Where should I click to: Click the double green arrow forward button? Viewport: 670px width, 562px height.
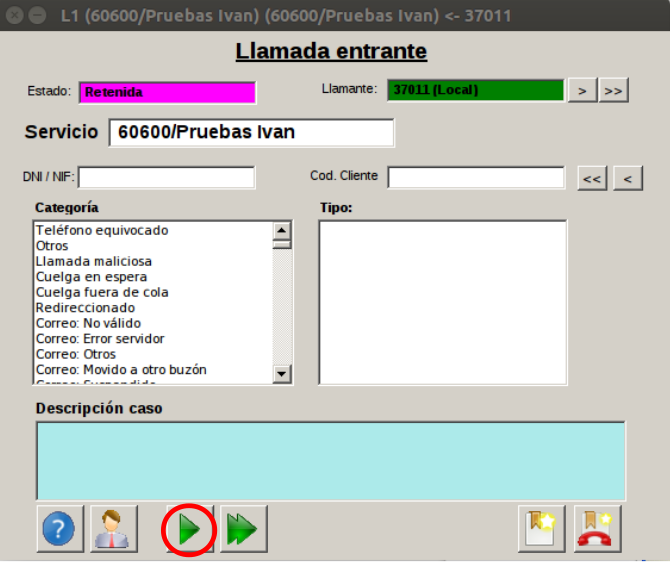(x=244, y=529)
